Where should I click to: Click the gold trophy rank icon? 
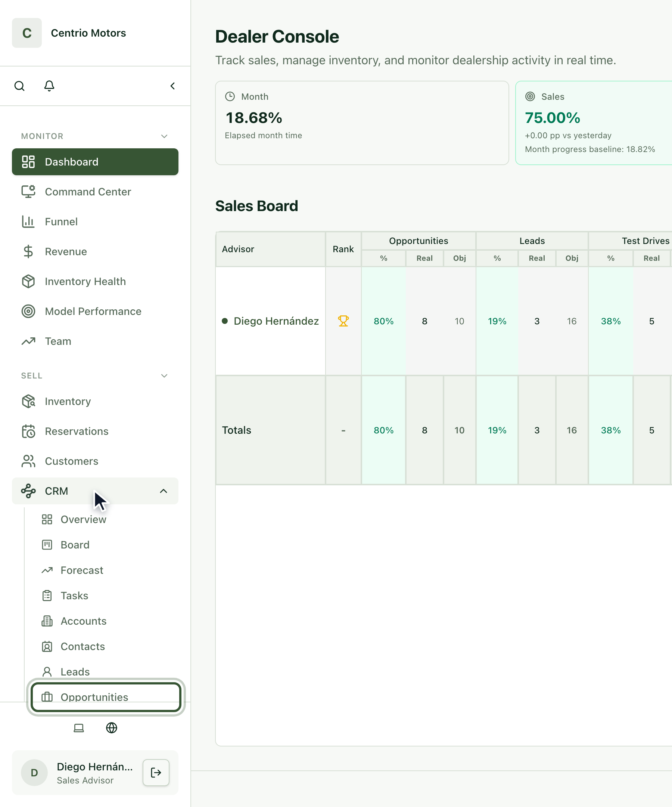(343, 321)
